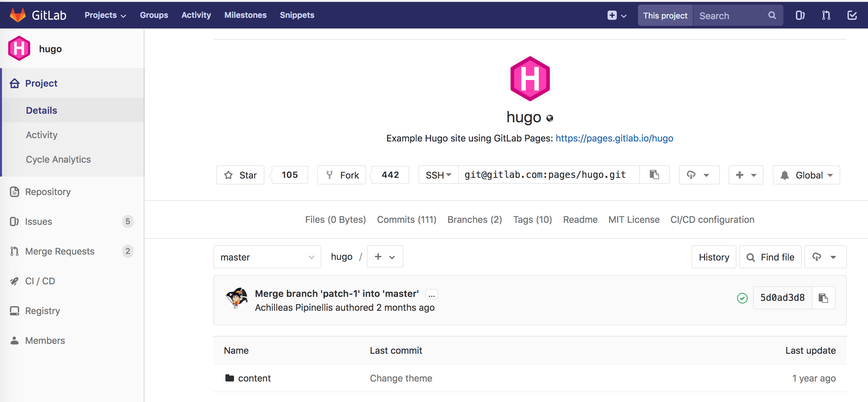Image resolution: width=868 pixels, height=402 pixels.
Task: Click the Issues count badge 5
Action: tap(128, 221)
